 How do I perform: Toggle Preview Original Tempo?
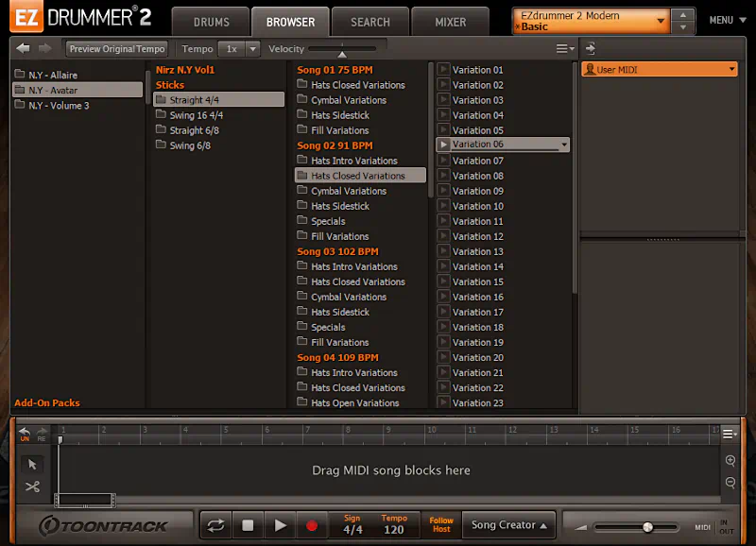pos(117,49)
